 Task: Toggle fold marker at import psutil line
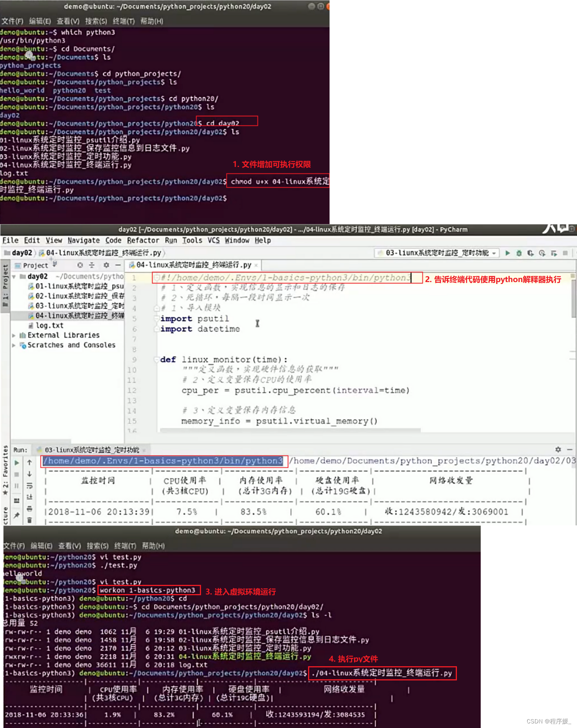point(157,319)
